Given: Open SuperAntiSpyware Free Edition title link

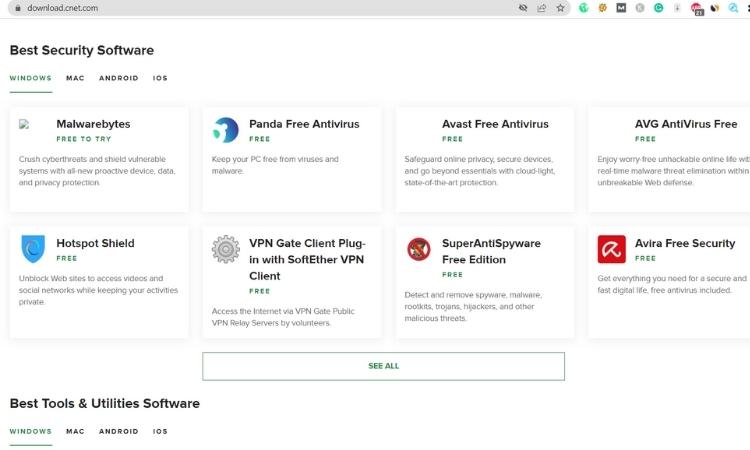Looking at the screenshot, I should pyautogui.click(x=491, y=252).
